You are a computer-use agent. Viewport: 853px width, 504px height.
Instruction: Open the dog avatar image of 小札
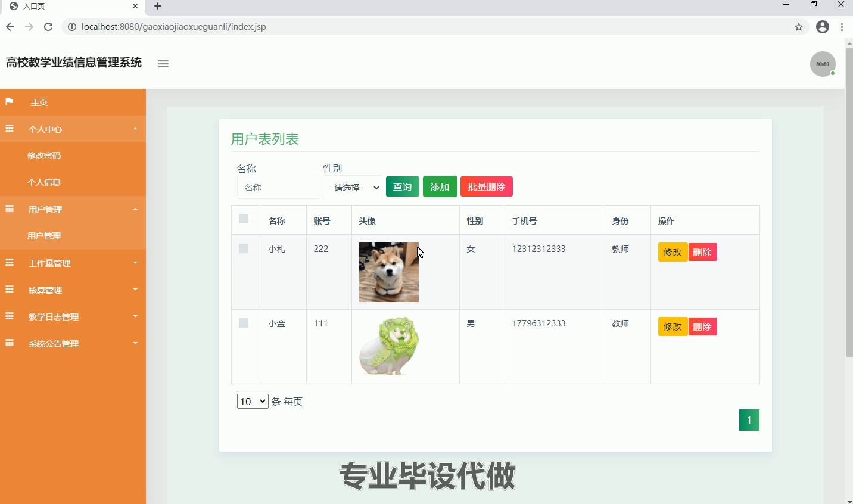[389, 272]
